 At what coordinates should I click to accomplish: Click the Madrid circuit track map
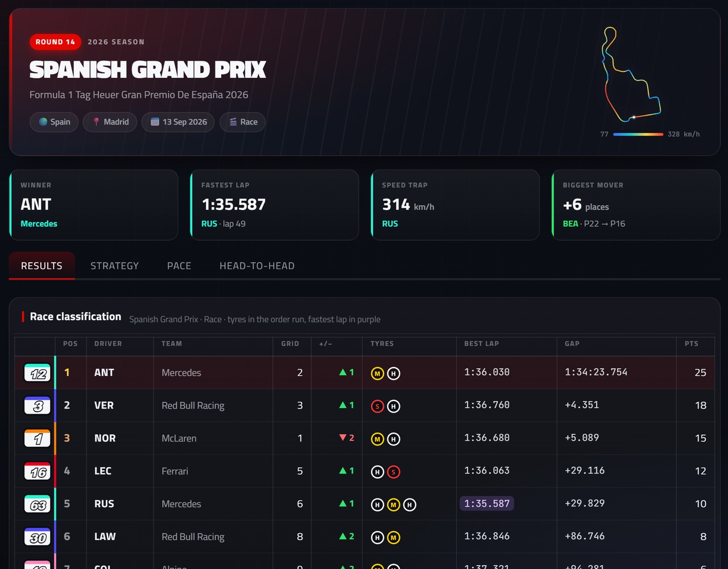[x=631, y=74]
